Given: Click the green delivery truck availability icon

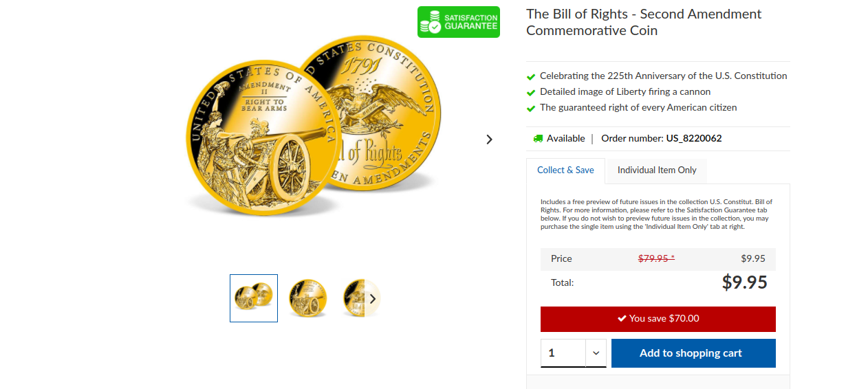Looking at the screenshot, I should (x=538, y=138).
